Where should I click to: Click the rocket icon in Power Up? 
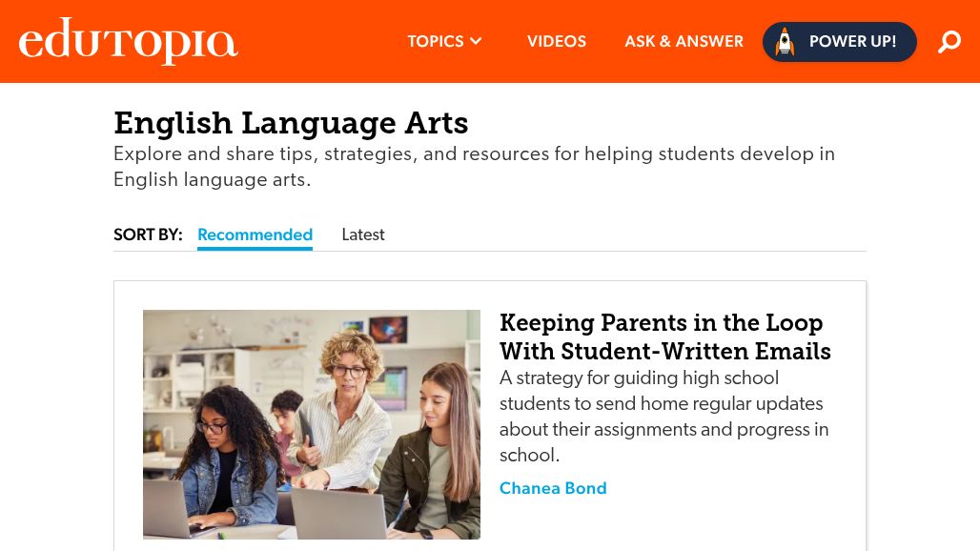point(785,42)
